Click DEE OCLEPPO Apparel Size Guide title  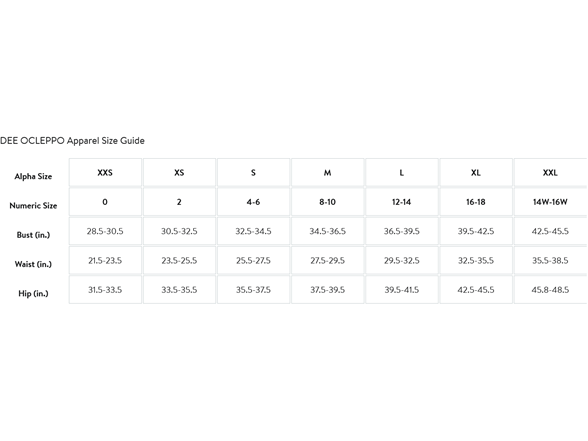pyautogui.click(x=72, y=141)
